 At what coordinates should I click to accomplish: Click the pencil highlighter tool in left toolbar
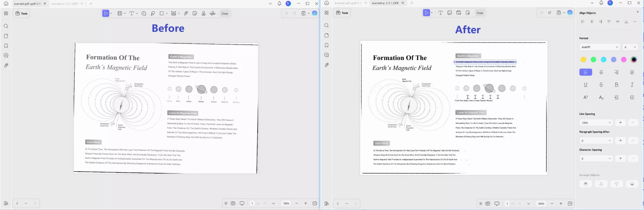(153, 14)
